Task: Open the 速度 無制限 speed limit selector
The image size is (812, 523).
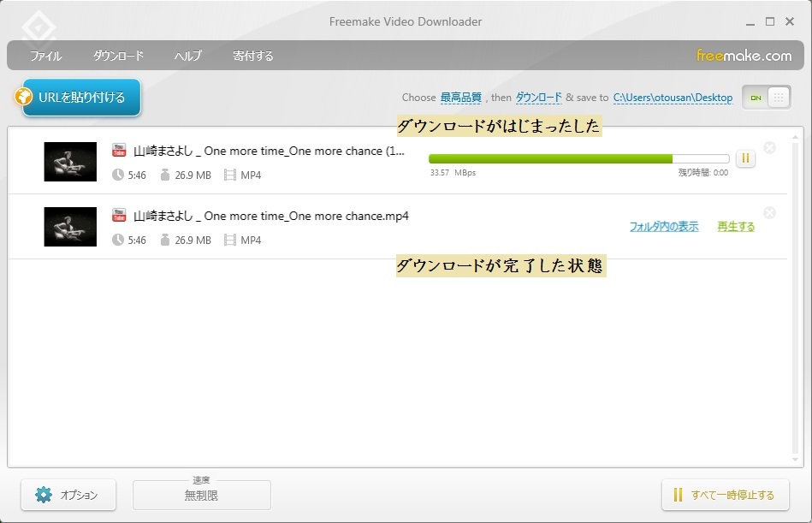Action: (201, 495)
